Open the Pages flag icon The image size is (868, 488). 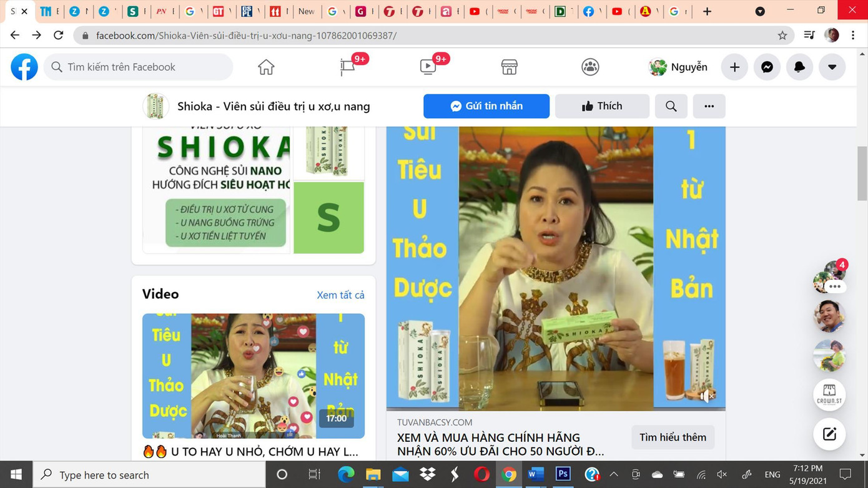pyautogui.click(x=348, y=67)
